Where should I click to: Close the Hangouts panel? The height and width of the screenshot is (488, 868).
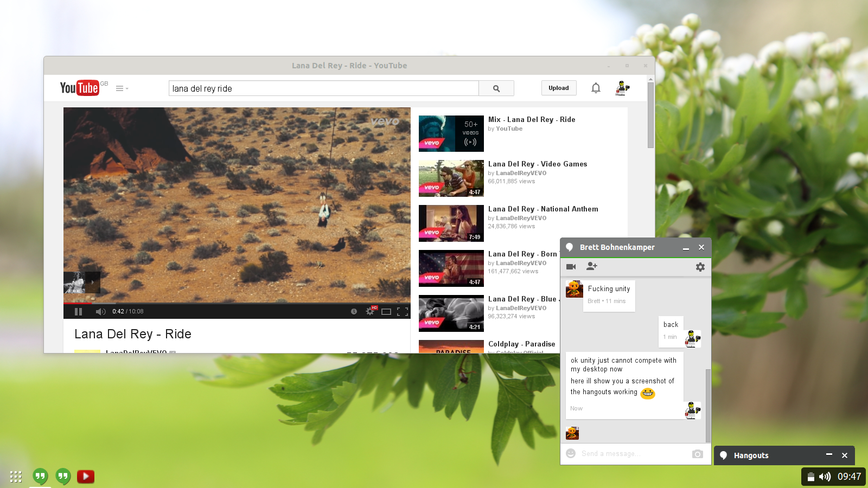point(845,455)
